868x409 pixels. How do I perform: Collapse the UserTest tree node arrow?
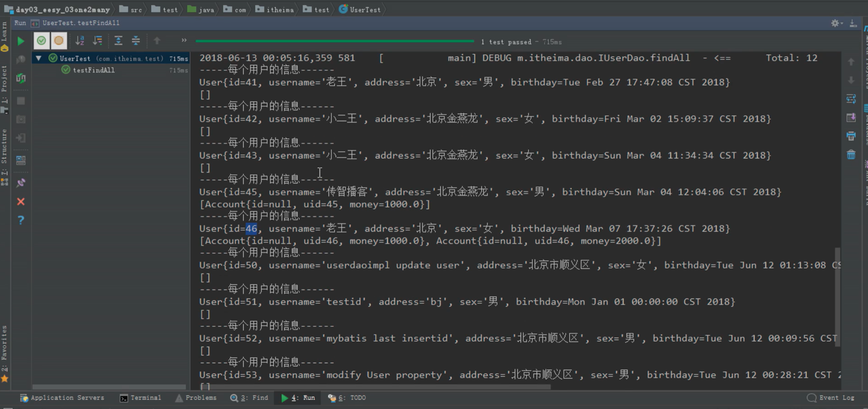38,58
